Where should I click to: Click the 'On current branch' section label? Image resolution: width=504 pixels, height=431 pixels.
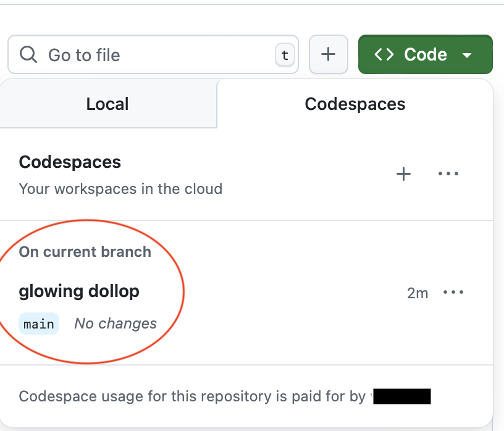85,252
